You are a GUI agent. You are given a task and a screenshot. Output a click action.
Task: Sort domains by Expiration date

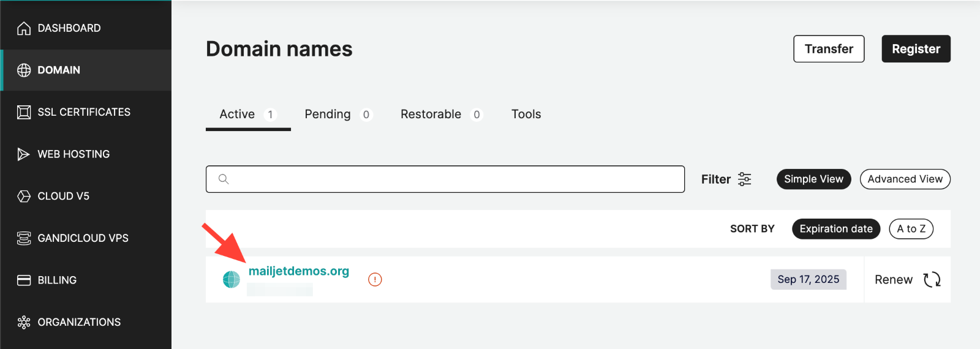835,228
